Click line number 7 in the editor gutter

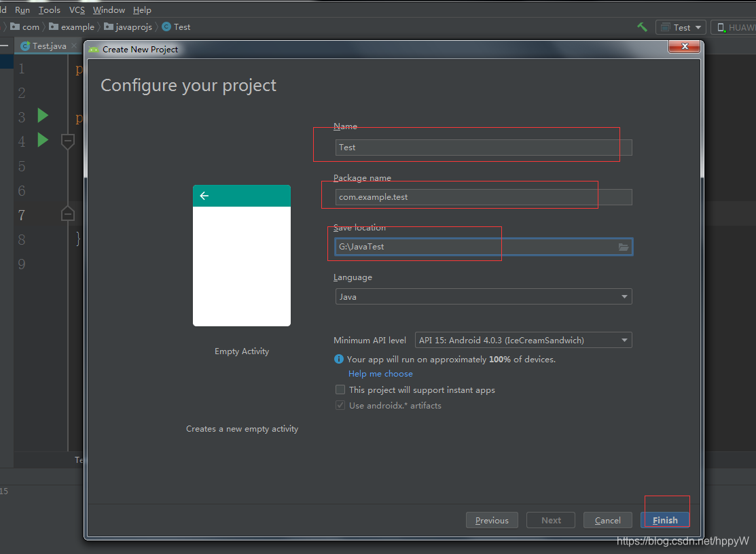click(x=22, y=215)
